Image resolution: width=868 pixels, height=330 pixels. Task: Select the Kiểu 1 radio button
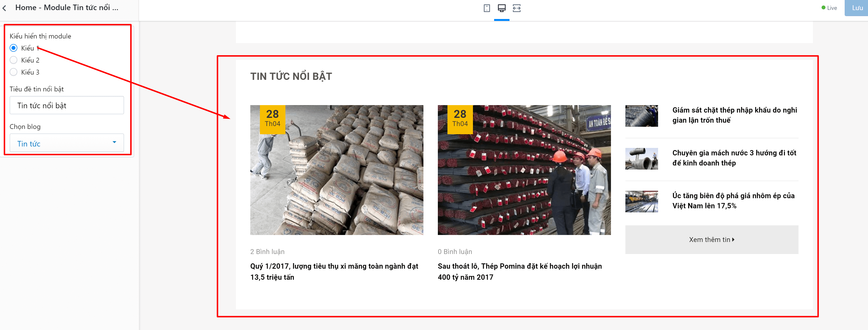[13, 48]
